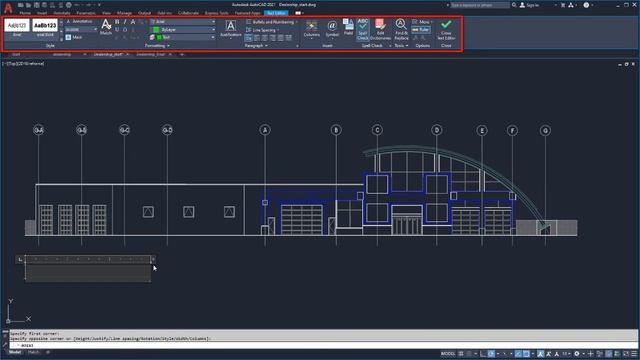Open the Autodesk App Store cart icon

[x=563, y=5]
